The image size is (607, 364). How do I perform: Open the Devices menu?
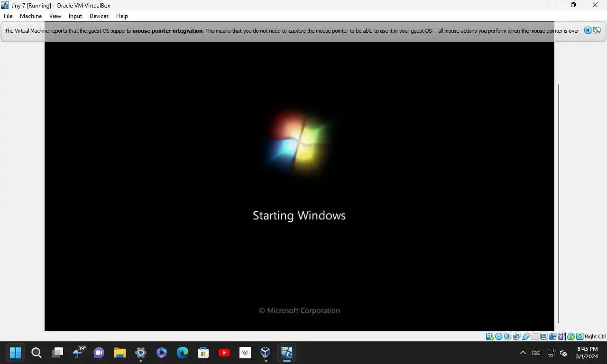99,16
